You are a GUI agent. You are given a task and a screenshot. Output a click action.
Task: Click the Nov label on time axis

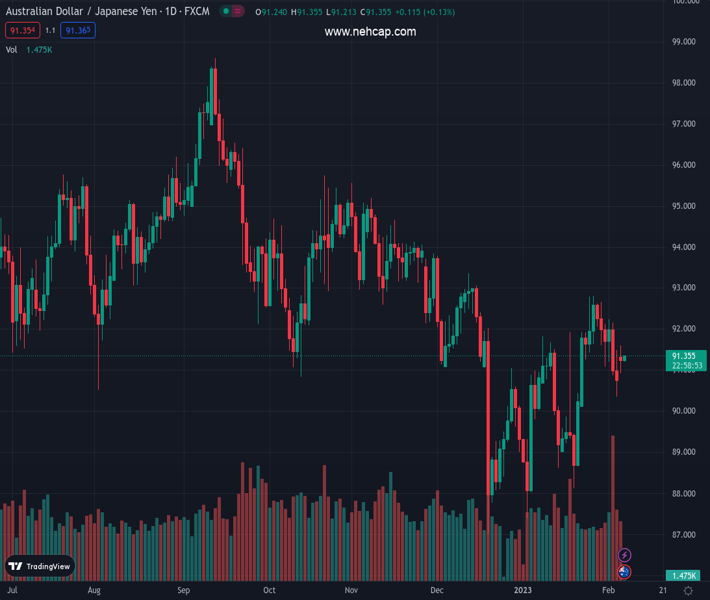pos(351,591)
